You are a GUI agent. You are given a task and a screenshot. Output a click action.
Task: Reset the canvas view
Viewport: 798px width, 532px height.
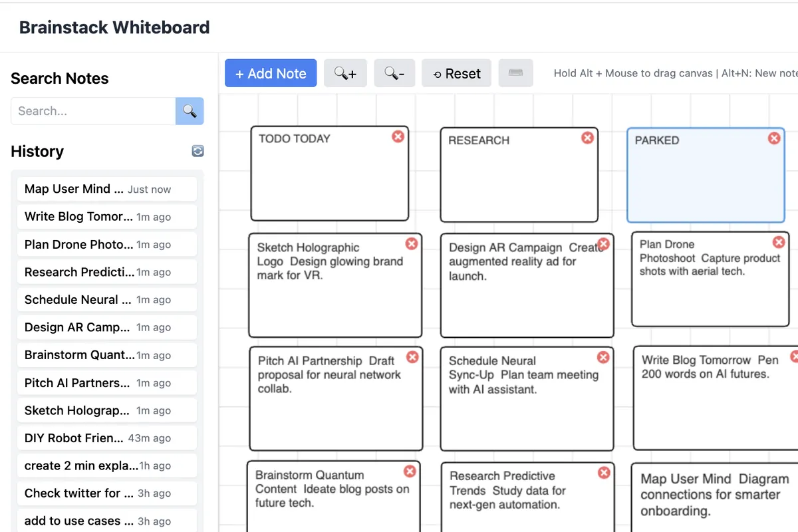(456, 74)
